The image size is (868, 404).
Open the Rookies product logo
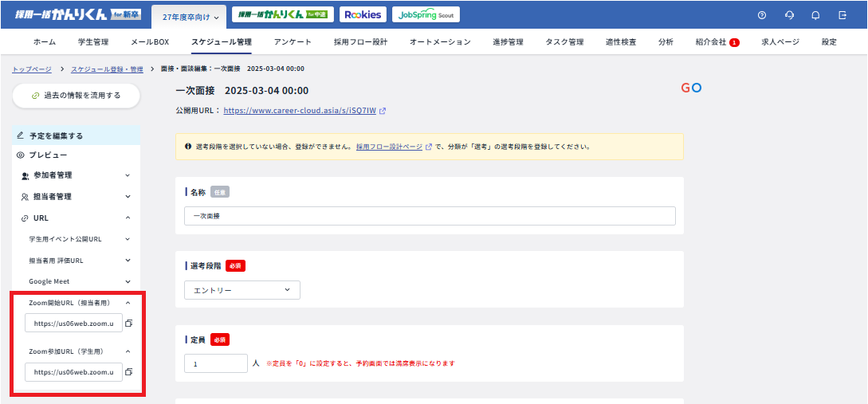(x=363, y=14)
